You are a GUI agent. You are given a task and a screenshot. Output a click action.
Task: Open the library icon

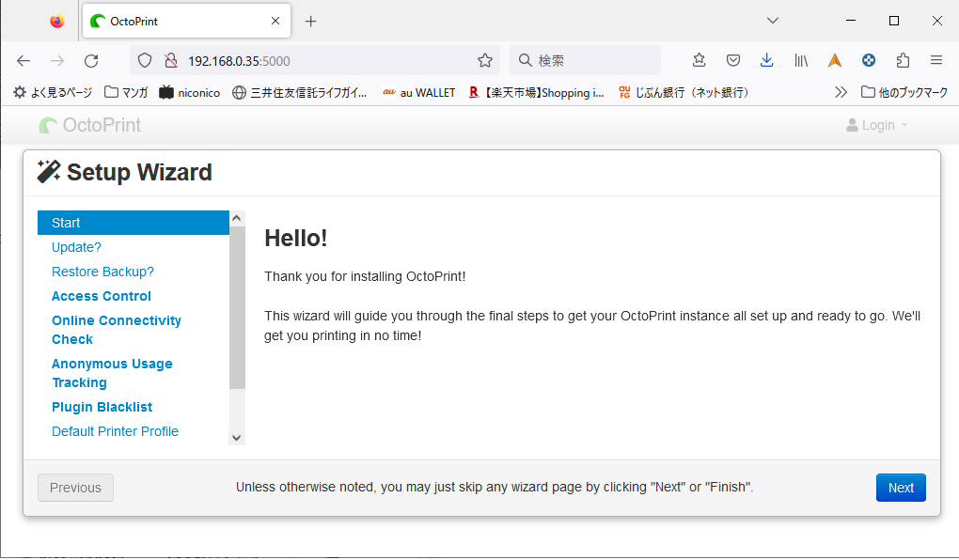click(x=801, y=60)
